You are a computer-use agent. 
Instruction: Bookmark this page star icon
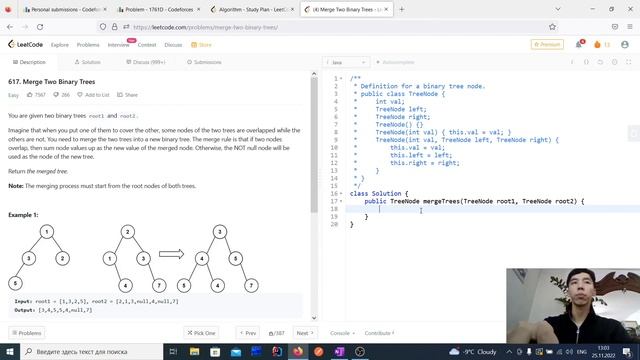point(552,27)
